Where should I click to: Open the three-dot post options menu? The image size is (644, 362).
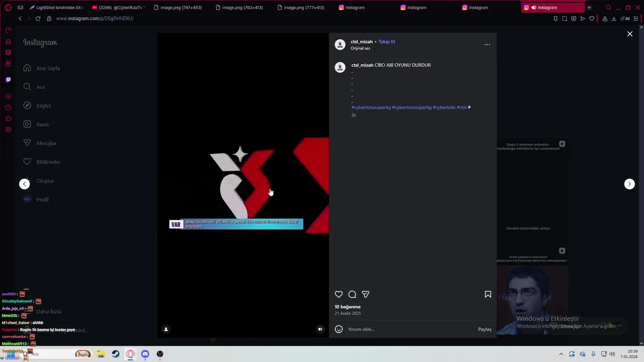tap(487, 45)
